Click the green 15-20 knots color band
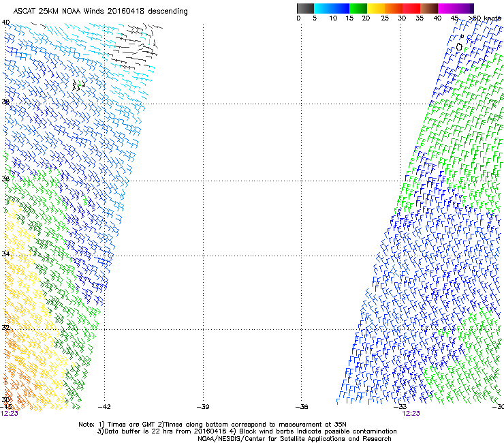Image resolution: width=504 pixels, height=443 pixels. [x=358, y=8]
